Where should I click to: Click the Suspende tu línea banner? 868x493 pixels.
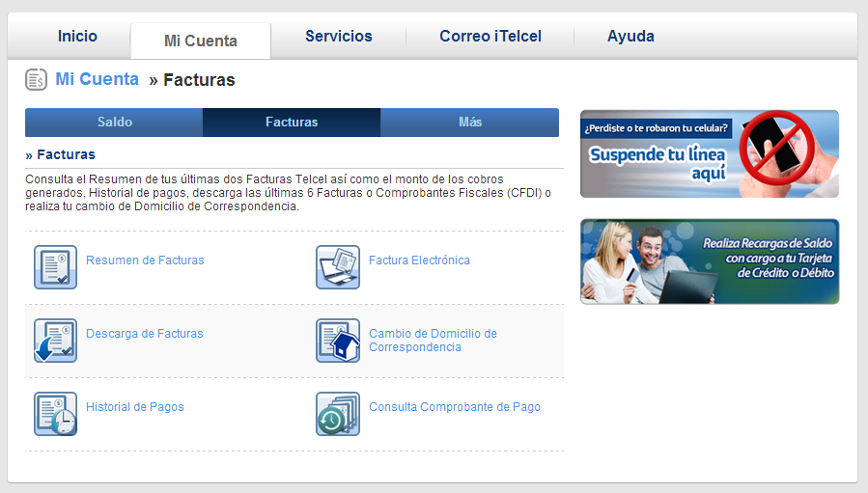pos(709,153)
